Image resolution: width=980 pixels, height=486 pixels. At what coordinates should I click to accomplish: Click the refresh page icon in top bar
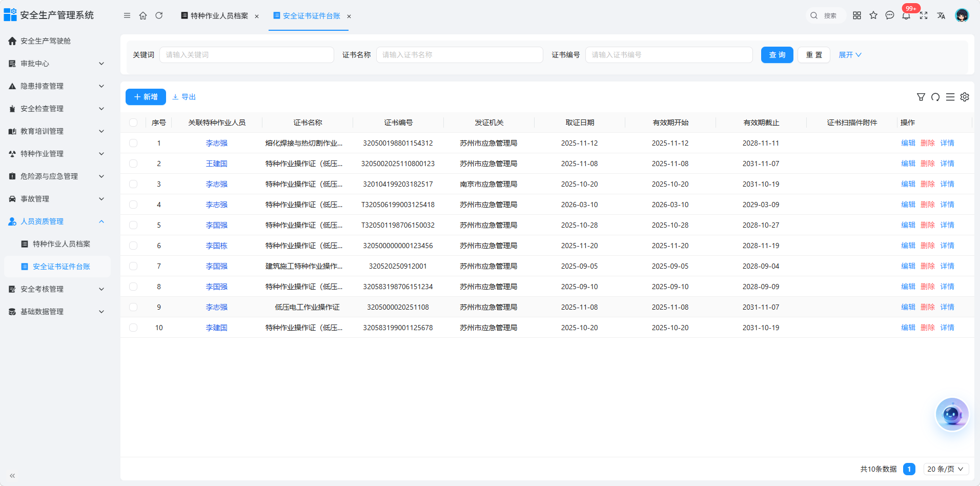pyautogui.click(x=159, y=16)
